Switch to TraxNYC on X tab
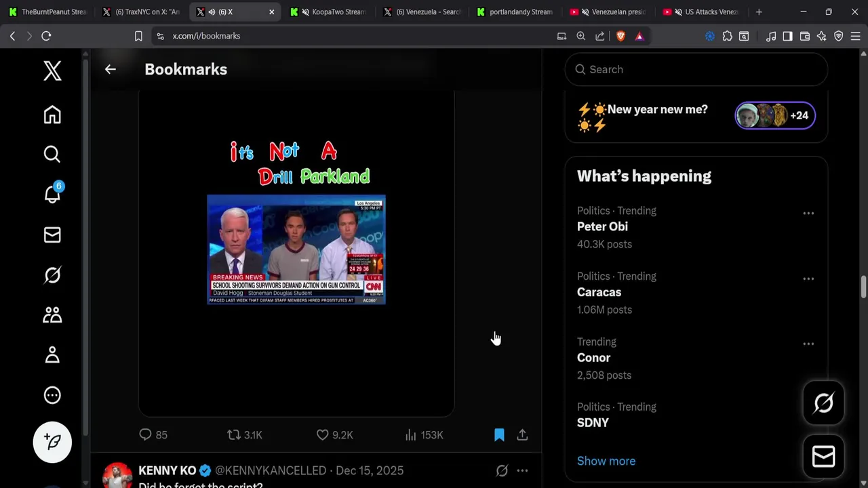The height and width of the screenshot is (488, 868). click(x=141, y=12)
